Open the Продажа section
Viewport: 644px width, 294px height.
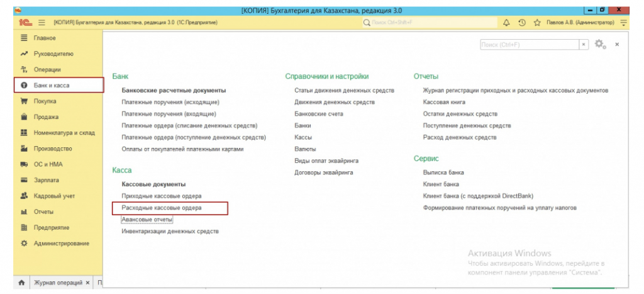click(58, 117)
